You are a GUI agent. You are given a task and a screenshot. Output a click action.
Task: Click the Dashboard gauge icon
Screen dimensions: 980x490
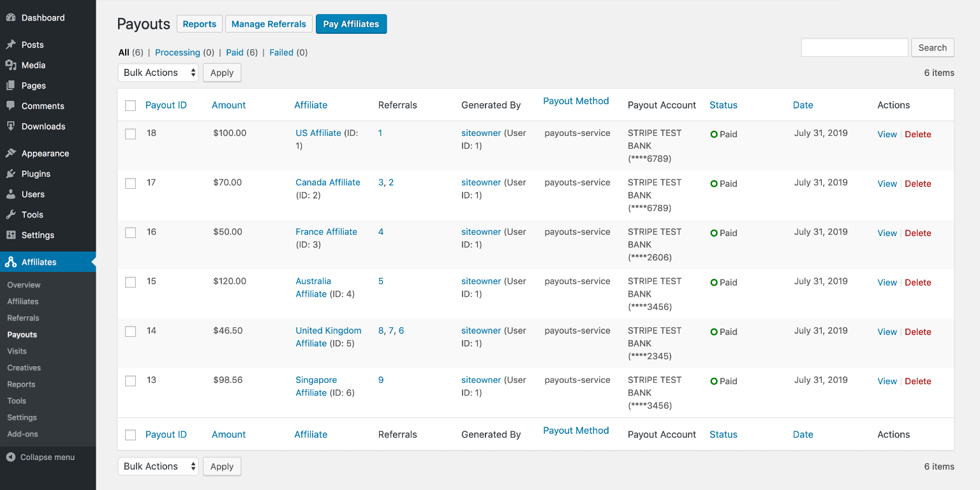pos(11,18)
